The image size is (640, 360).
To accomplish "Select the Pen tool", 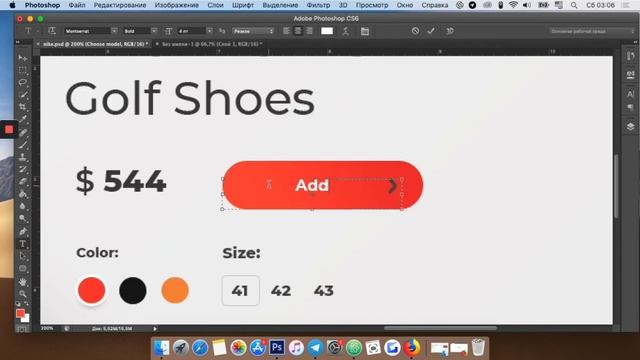I will tap(22, 231).
